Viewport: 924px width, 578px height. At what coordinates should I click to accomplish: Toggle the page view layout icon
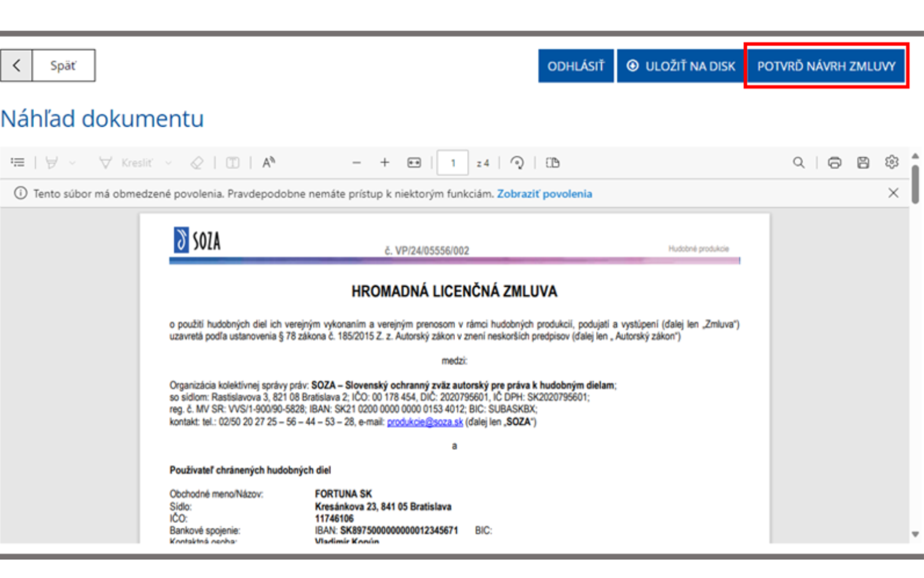tap(553, 163)
